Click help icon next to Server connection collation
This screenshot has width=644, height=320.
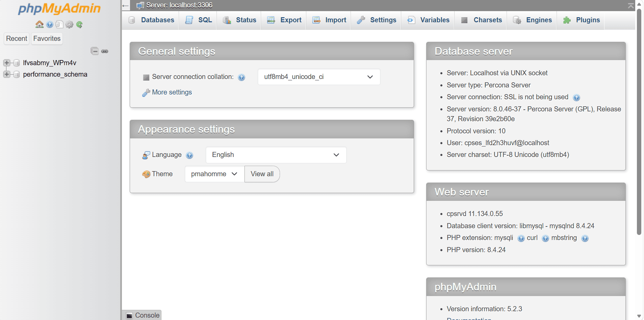[x=241, y=77]
